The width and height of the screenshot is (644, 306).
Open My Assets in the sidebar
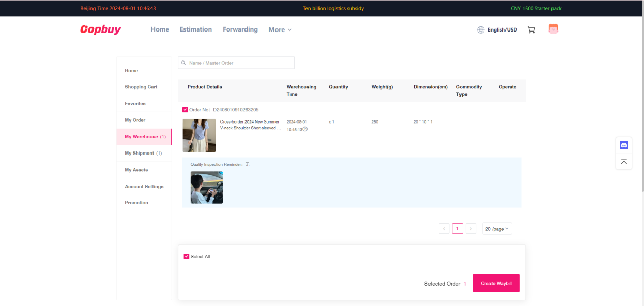pyautogui.click(x=136, y=170)
